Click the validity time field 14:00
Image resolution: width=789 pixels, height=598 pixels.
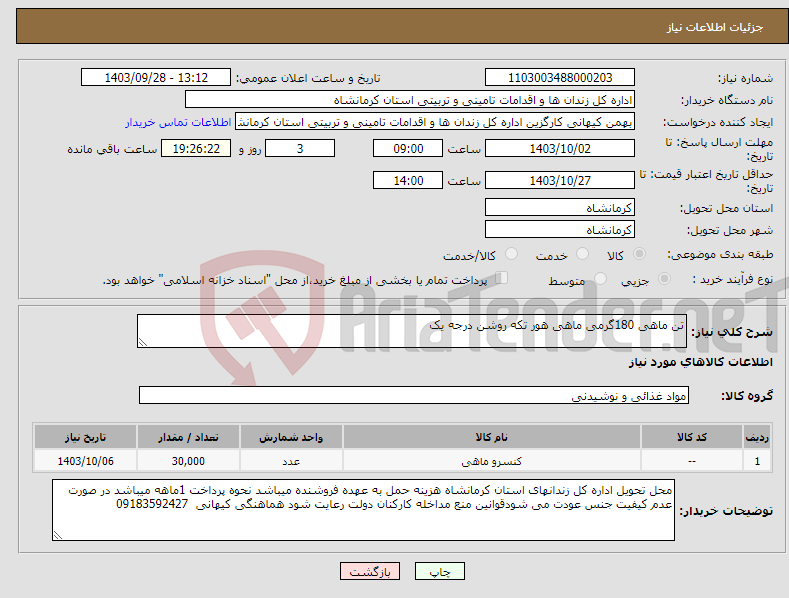[408, 180]
